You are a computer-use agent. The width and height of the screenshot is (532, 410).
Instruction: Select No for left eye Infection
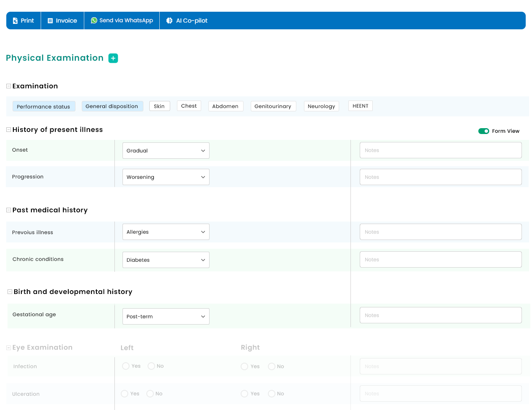pyautogui.click(x=151, y=366)
